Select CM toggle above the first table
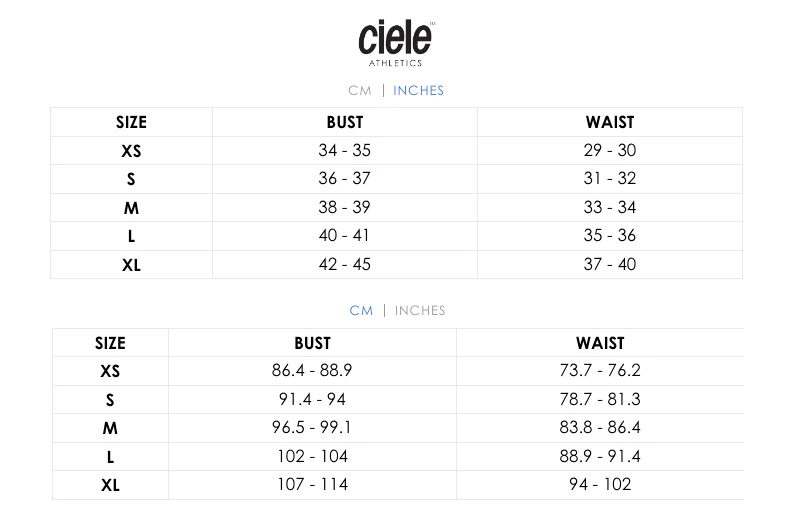The height and width of the screenshot is (522, 795). 360,90
